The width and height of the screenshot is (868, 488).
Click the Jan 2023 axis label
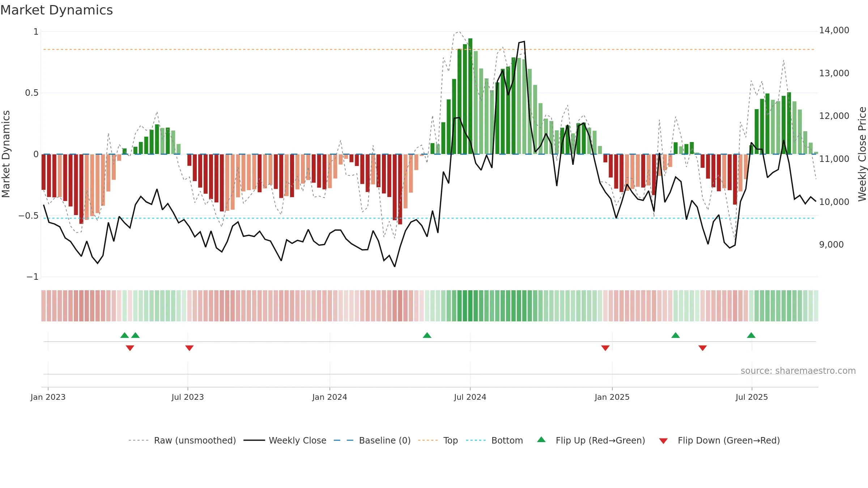48,397
